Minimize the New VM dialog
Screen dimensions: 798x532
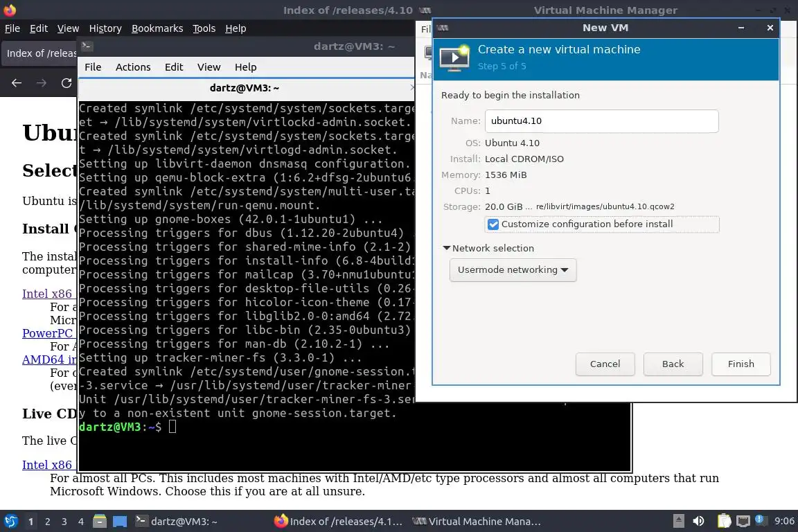tap(741, 28)
